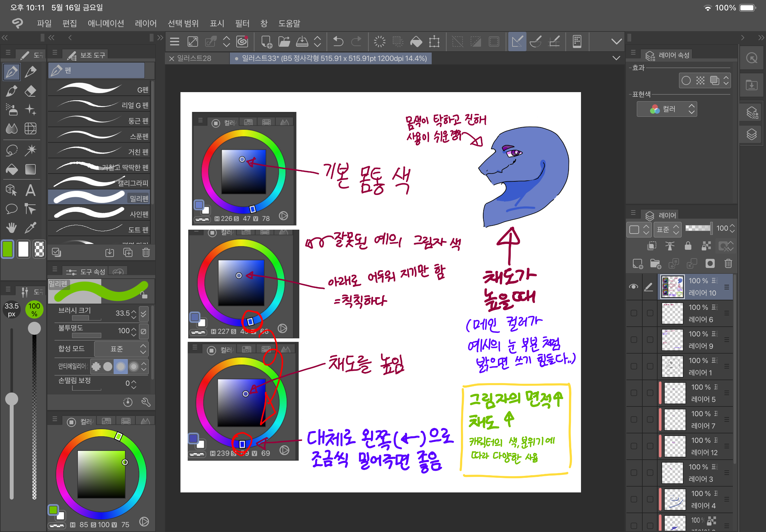Click the green main color swatch
The height and width of the screenshot is (532, 766).
tap(8, 249)
